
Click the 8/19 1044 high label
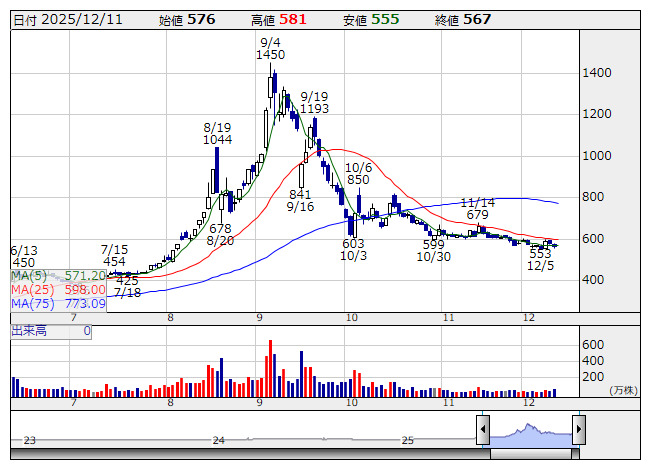coord(217,133)
